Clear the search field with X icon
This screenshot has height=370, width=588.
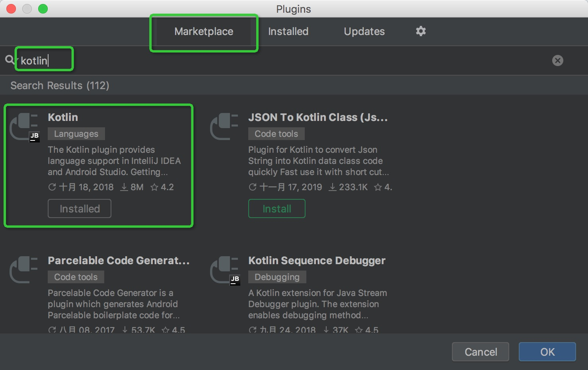[x=558, y=60]
